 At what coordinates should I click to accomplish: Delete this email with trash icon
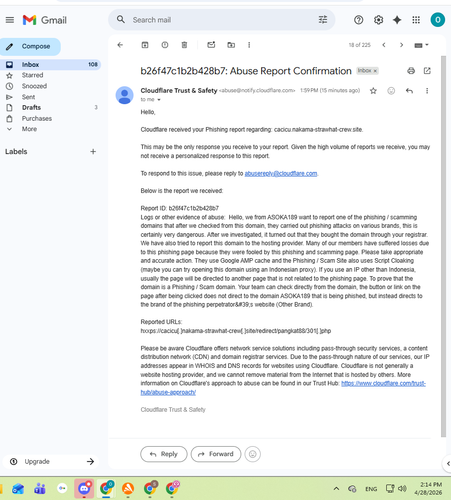coord(184,45)
